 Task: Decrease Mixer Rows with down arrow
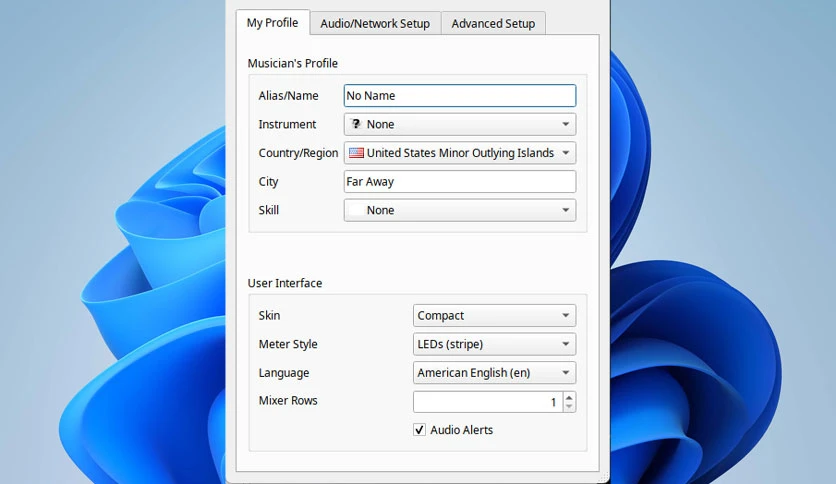point(569,407)
